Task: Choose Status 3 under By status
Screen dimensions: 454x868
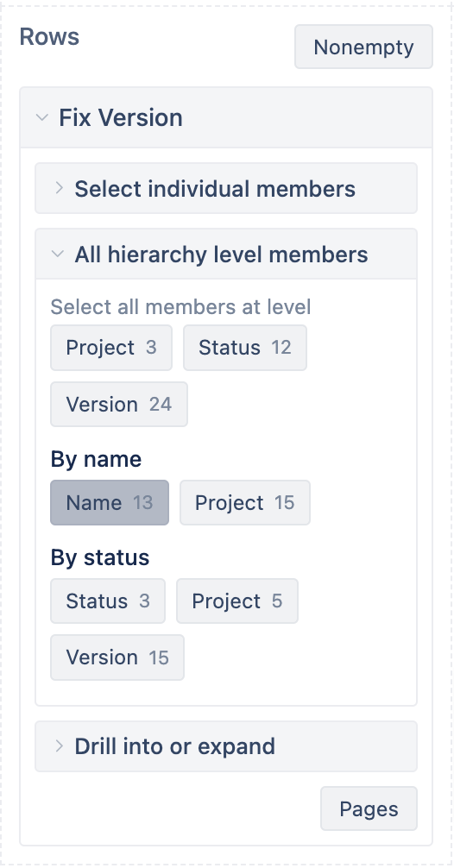Action: 108,601
